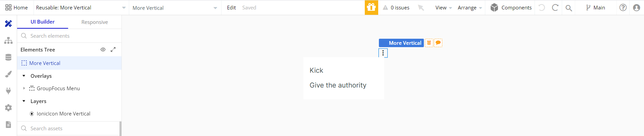The image size is (644, 136).
Task: Click the redo arrow icon
Action: coord(555,7)
